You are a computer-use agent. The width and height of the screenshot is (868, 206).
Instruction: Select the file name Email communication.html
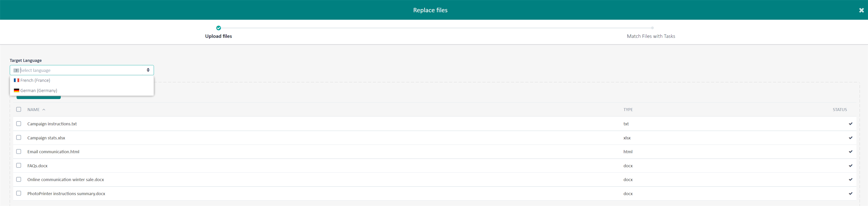53,152
